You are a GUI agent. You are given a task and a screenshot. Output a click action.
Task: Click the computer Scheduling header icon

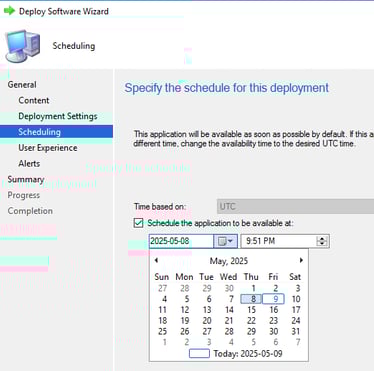tap(23, 46)
